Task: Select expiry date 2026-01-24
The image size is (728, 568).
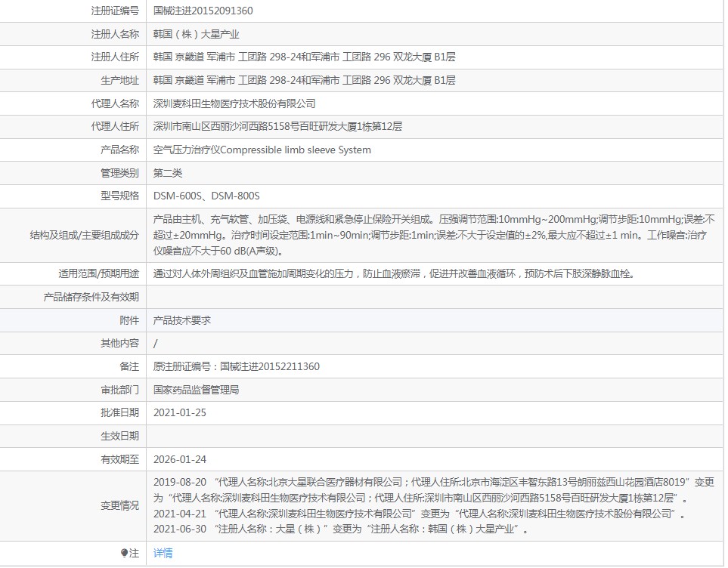Action: click(180, 459)
